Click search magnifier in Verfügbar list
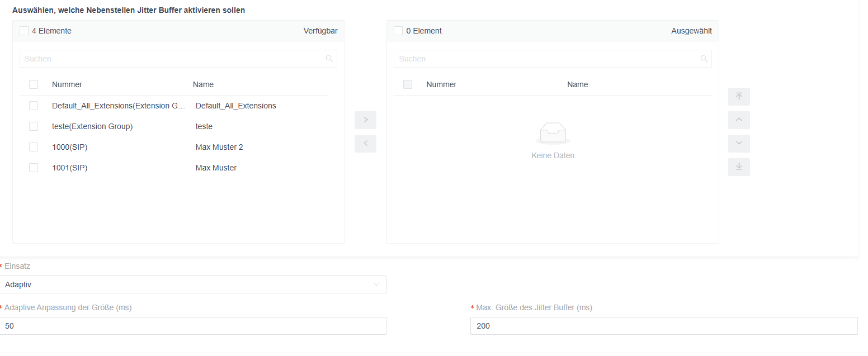This screenshot has width=868, height=356. 329,59
